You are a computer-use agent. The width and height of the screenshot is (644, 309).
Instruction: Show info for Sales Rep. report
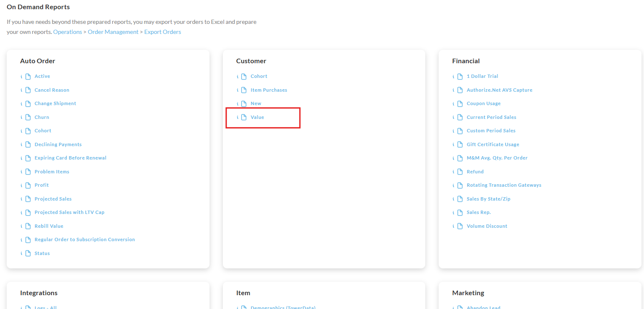[453, 213]
